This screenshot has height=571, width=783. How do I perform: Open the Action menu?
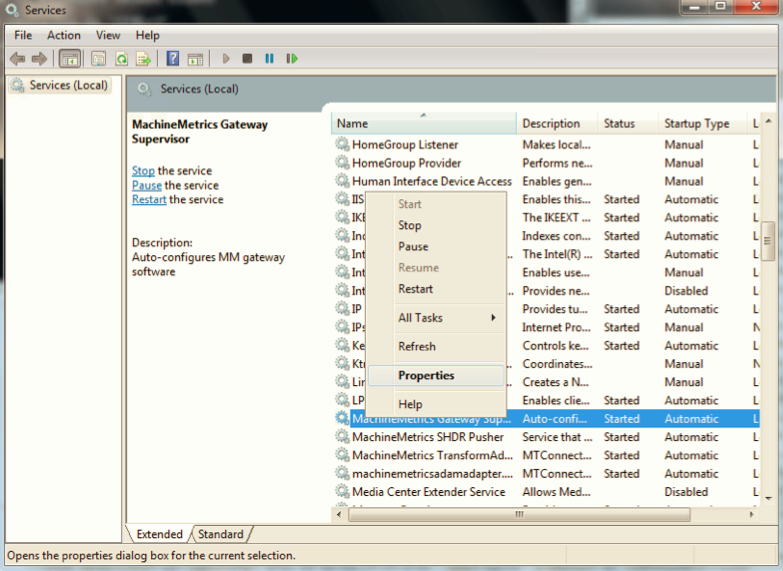pos(64,35)
